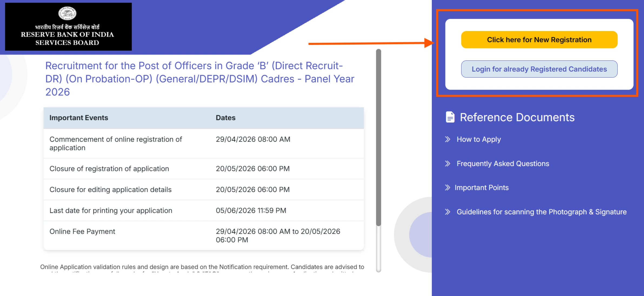Click the chevron icon beside How to Apply
The width and height of the screenshot is (644, 296).
[448, 139]
